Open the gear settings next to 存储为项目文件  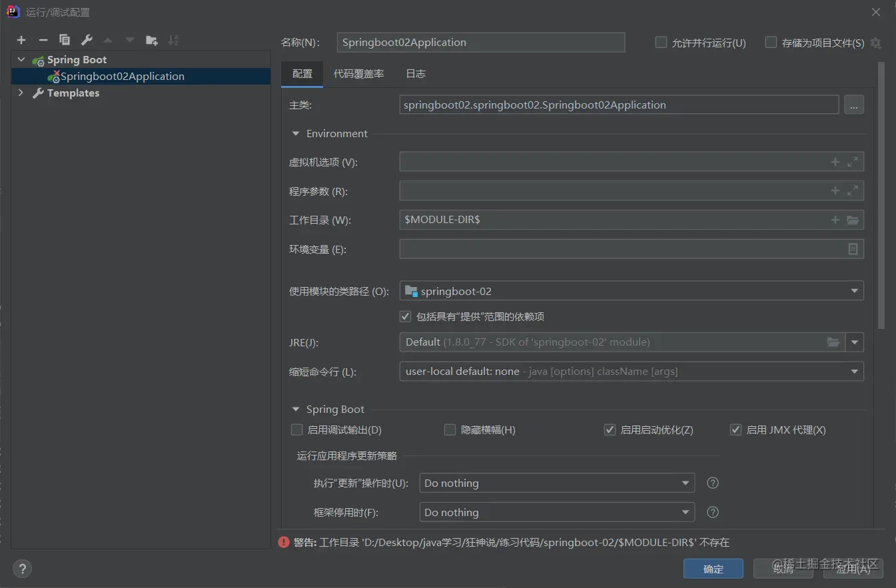tap(875, 43)
